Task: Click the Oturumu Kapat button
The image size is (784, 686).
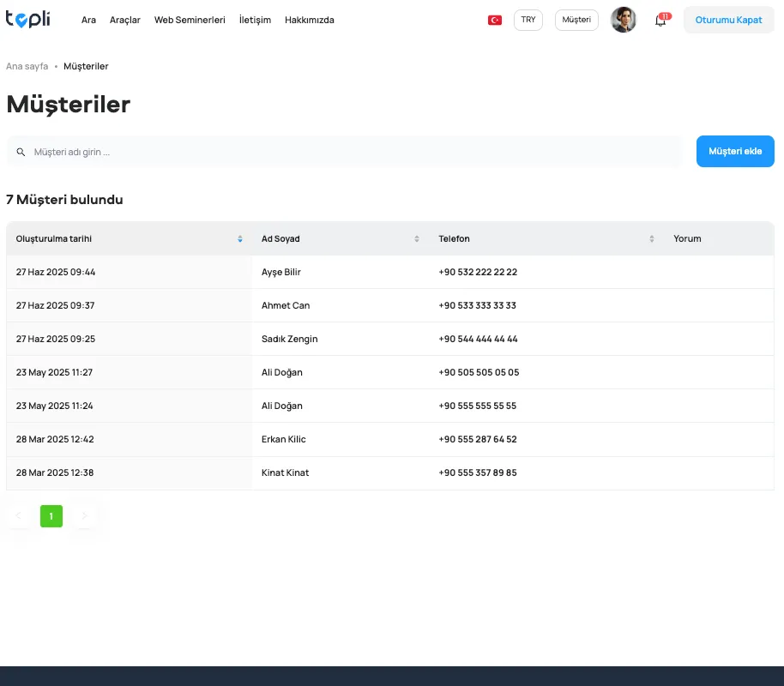Action: coord(728,20)
